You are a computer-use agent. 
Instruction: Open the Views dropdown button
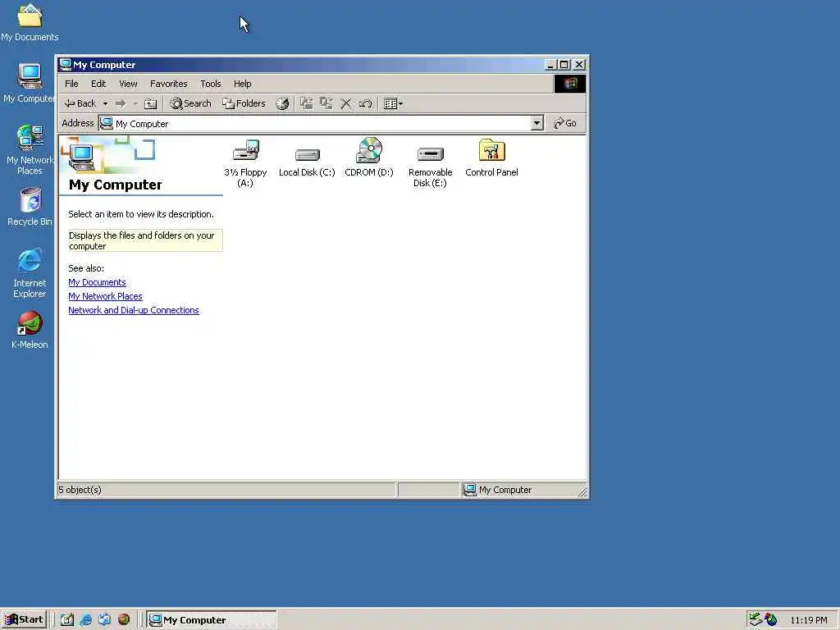click(394, 103)
